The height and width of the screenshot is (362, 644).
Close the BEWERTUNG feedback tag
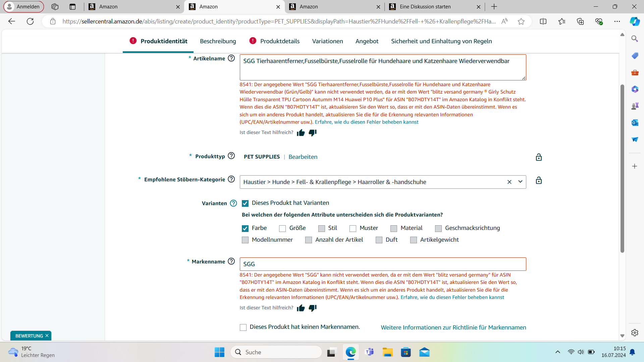47,336
